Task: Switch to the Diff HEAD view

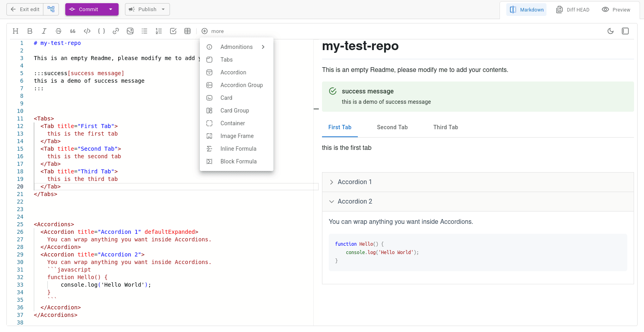Action: [x=573, y=10]
